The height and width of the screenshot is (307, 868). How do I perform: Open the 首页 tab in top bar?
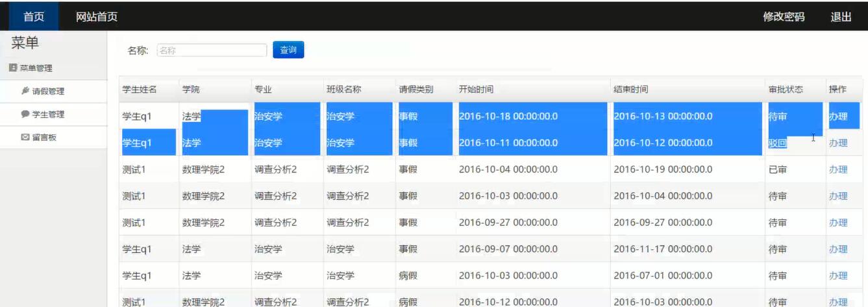(34, 17)
